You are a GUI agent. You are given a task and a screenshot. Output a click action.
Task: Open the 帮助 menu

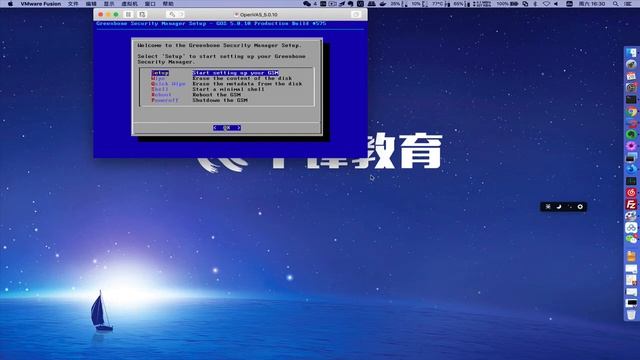pyautogui.click(x=168, y=4)
